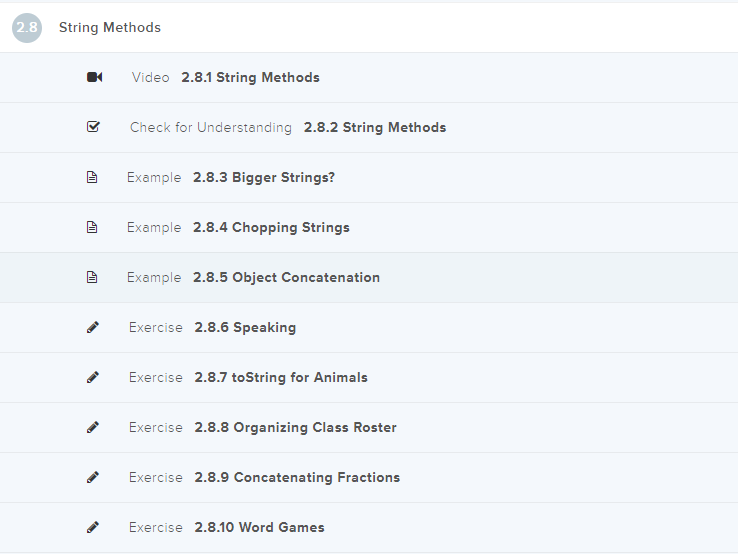738x554 pixels.
Task: Open Check for Understanding 2.8.2 String Methods
Action: pyautogui.click(x=374, y=128)
